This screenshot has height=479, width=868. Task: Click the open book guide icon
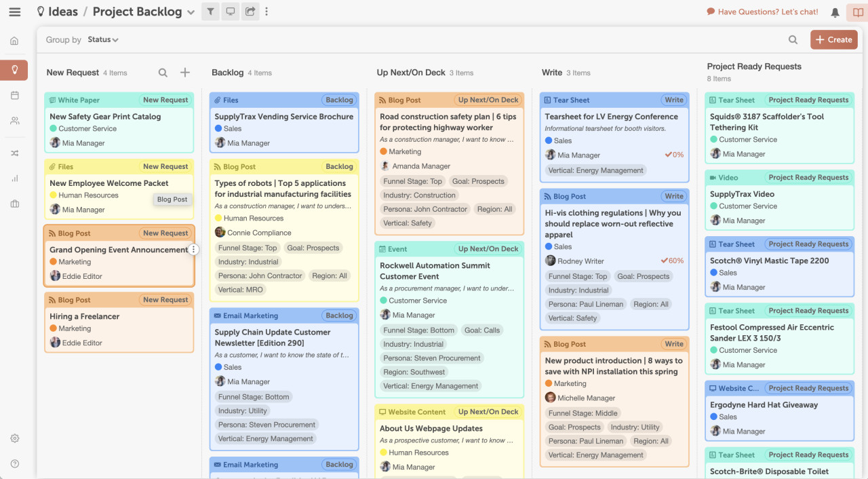(x=859, y=12)
